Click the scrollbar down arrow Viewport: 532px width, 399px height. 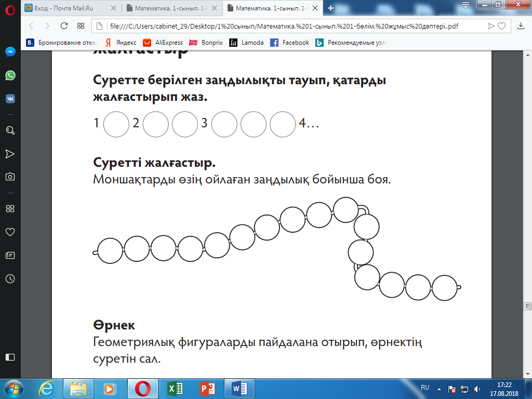[x=528, y=374]
